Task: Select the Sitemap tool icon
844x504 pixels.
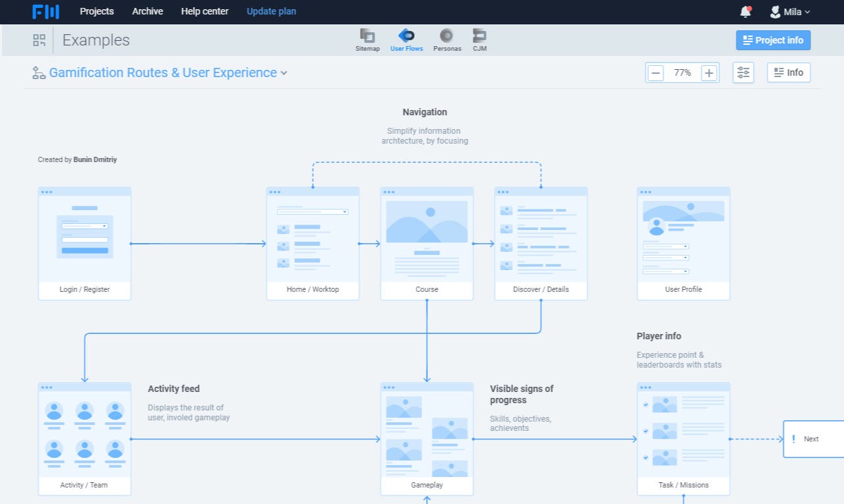Action: 367,38
